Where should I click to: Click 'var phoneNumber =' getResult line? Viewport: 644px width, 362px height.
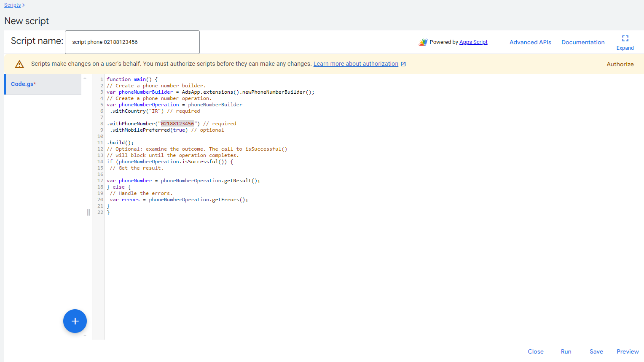click(183, 181)
